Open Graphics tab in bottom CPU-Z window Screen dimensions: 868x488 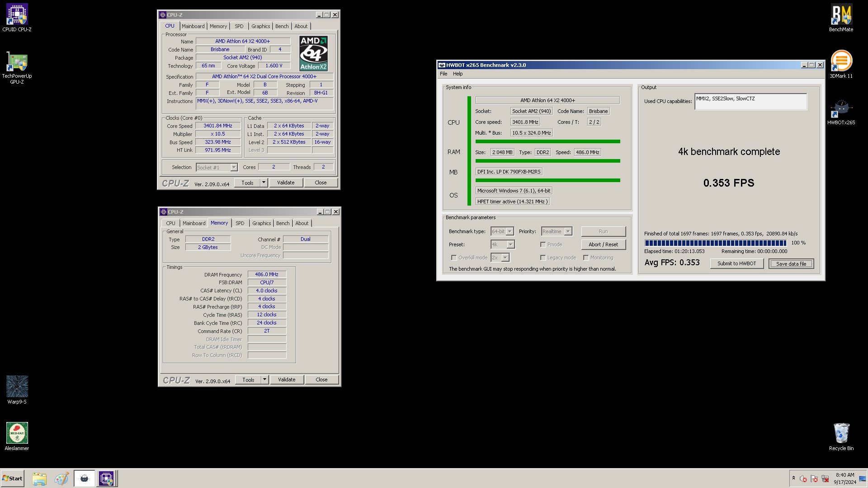262,223
